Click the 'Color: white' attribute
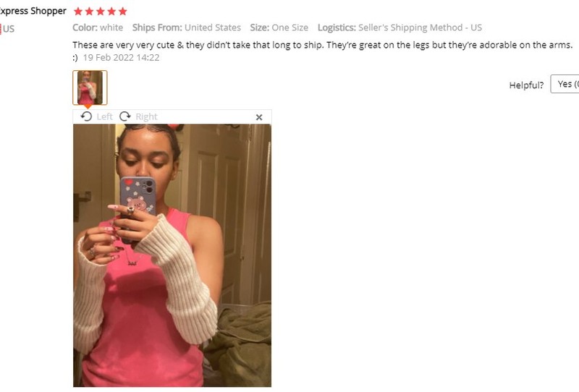Viewport: 579px width, 392px height. point(98,27)
